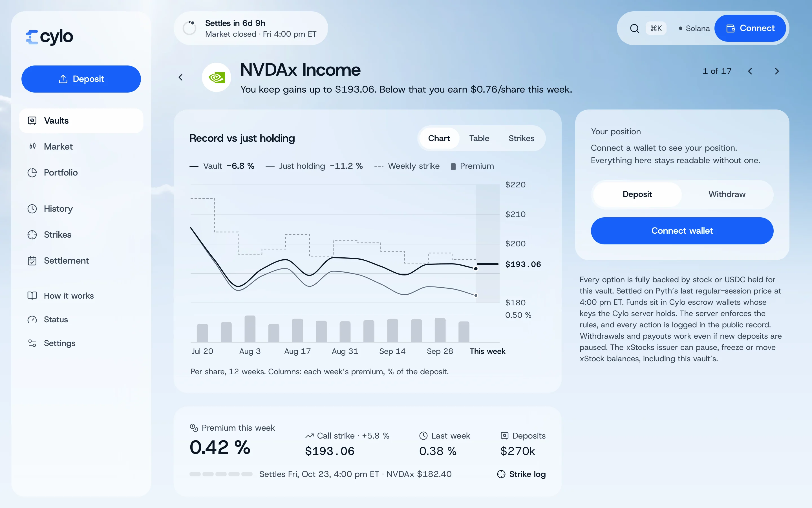Click the Last week clock icon
This screenshot has height=508, width=812.
click(x=423, y=436)
